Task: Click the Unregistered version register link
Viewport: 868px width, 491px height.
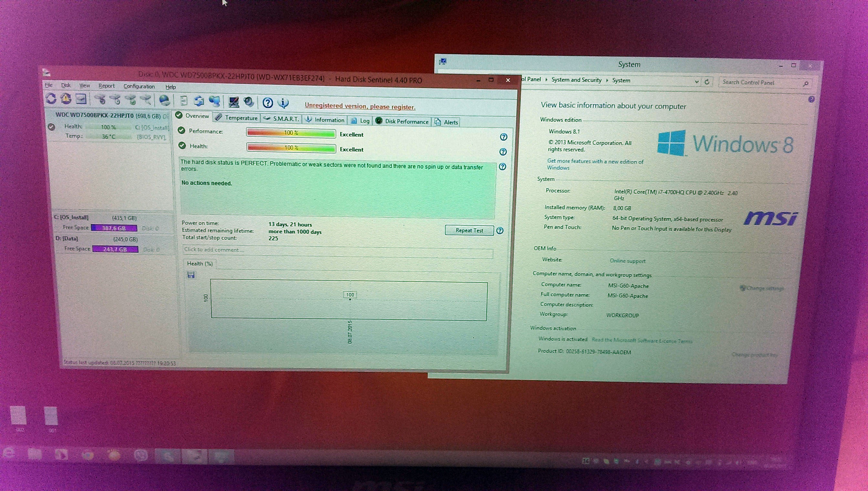Action: coord(360,106)
